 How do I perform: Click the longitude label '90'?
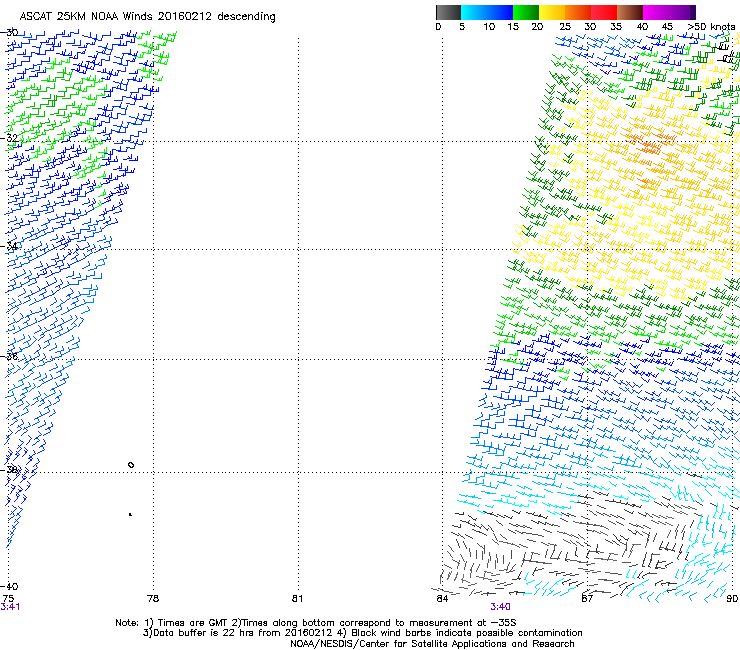pyautogui.click(x=732, y=598)
